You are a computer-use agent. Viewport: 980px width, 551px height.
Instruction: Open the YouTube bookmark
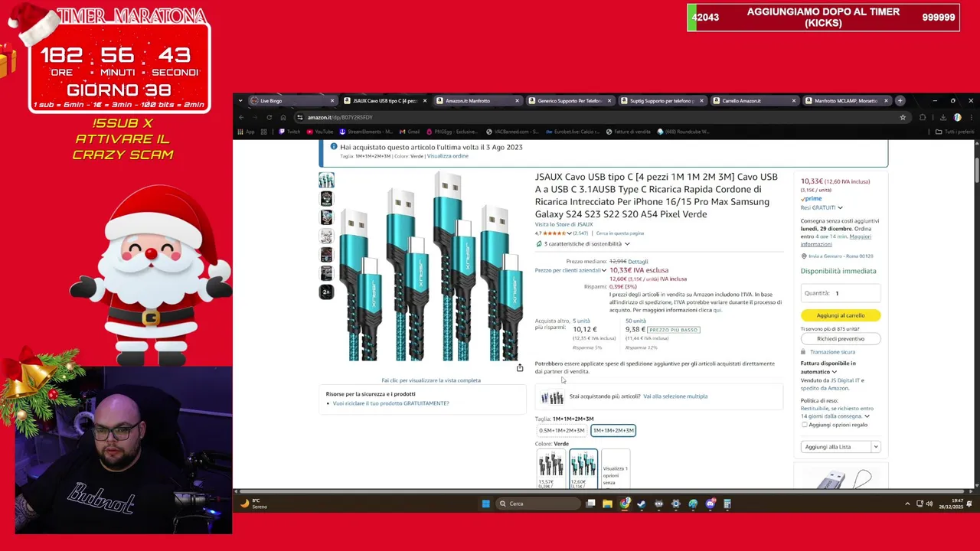tap(320, 132)
